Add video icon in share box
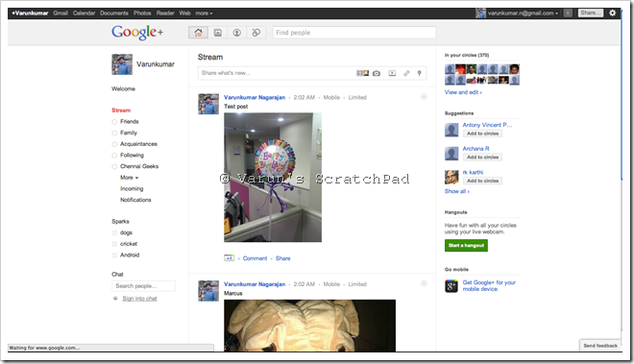This screenshot has width=634, height=364. click(392, 73)
